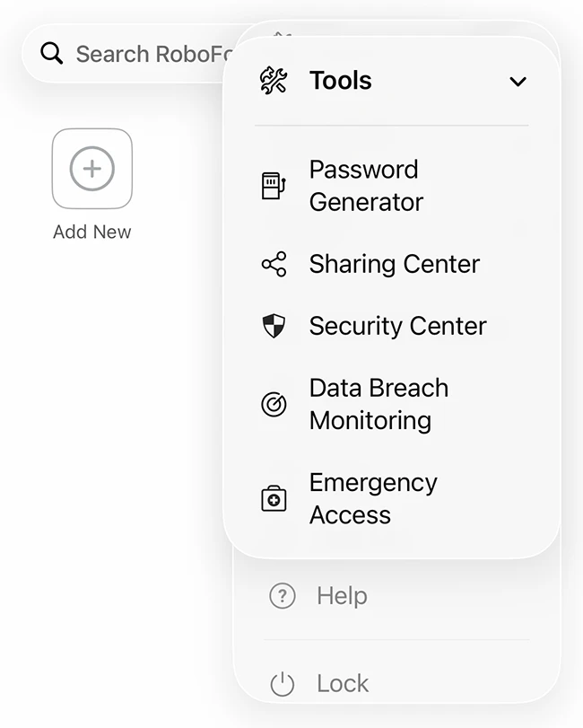583x728 pixels.
Task: Click the Security Center shield icon
Action: point(274,326)
